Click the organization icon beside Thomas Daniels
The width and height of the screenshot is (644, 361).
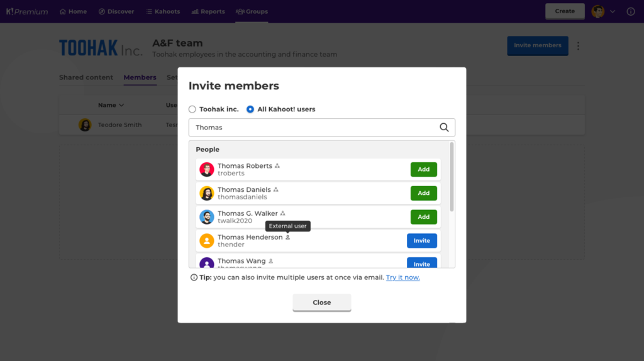[276, 190]
